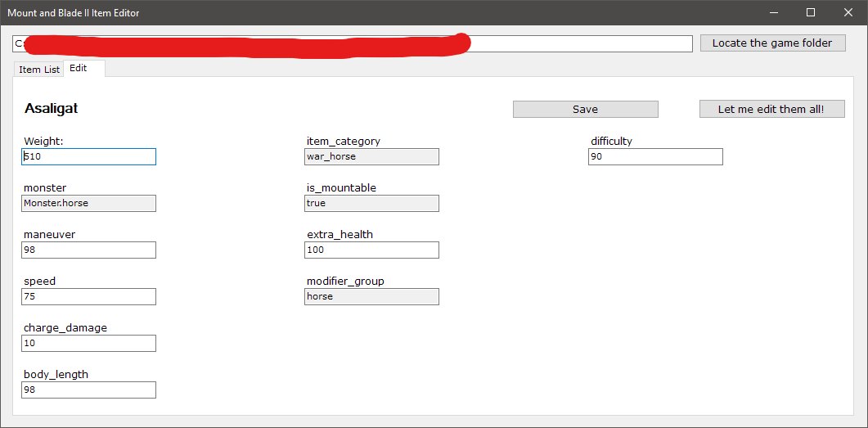Click the charge_damage field

(x=89, y=343)
